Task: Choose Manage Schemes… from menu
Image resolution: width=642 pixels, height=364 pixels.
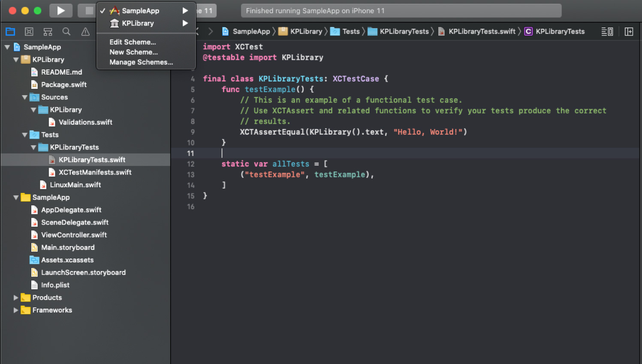Action: point(141,62)
